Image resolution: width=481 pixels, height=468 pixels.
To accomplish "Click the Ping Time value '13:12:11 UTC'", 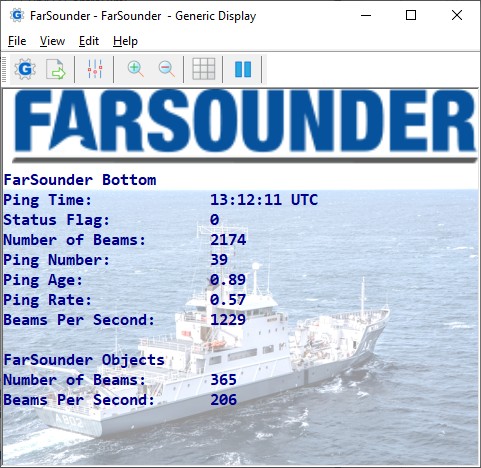I will pos(264,200).
